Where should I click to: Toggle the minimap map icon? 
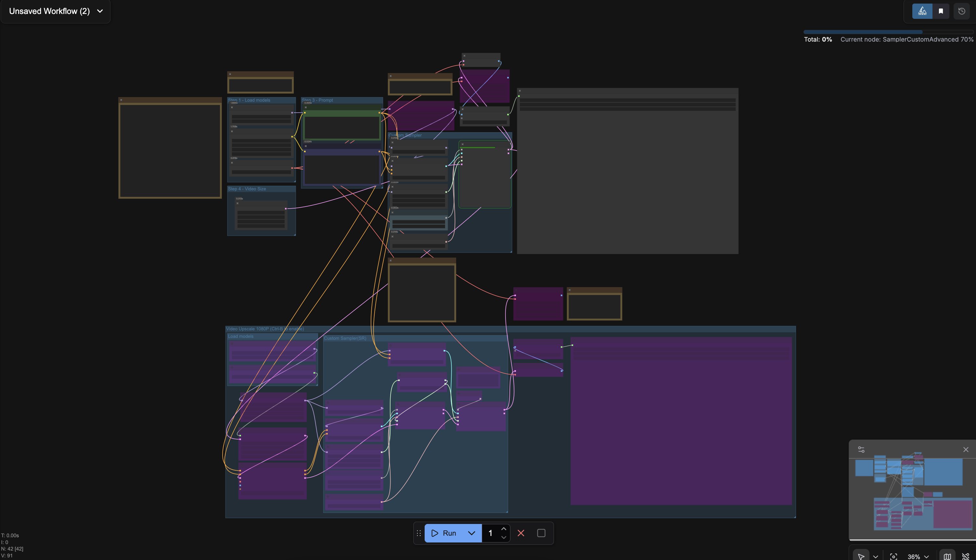947,556
